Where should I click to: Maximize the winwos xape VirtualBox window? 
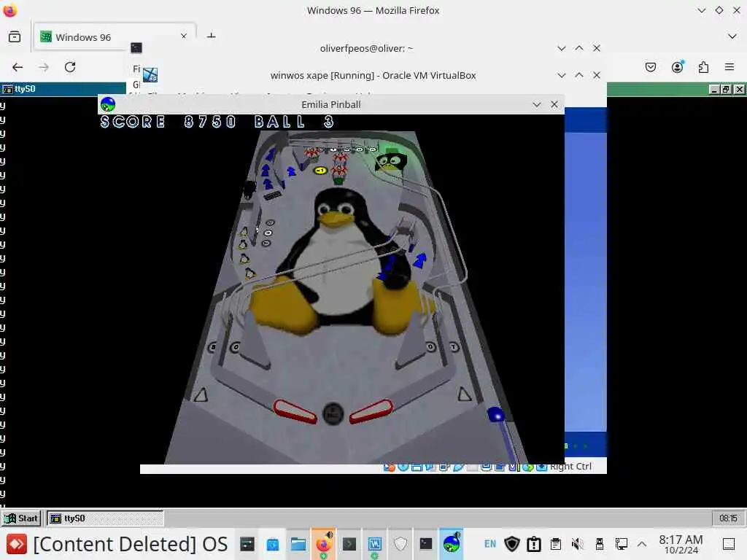click(x=578, y=75)
